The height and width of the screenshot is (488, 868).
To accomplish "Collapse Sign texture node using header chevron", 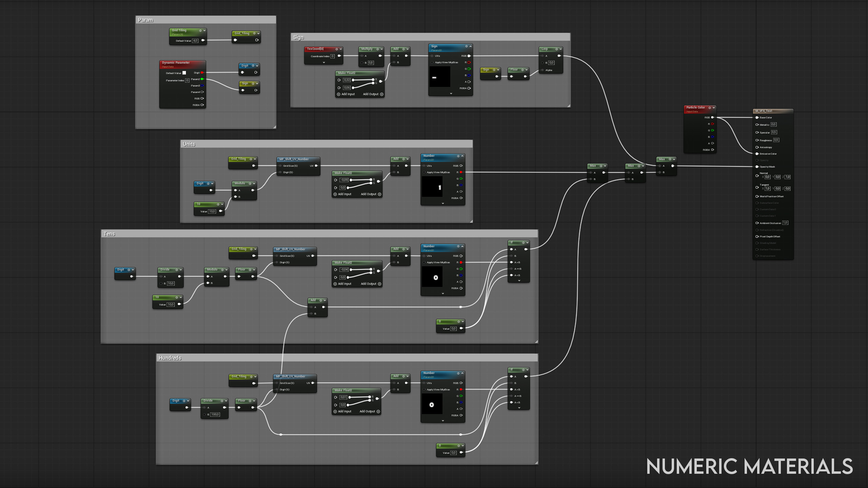I will click(470, 46).
